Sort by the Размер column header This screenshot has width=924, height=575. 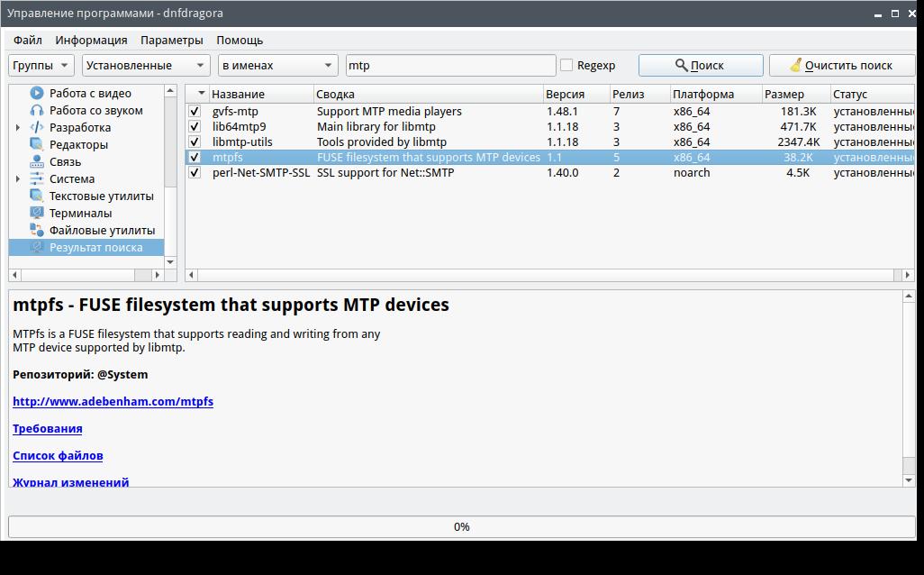tap(796, 94)
